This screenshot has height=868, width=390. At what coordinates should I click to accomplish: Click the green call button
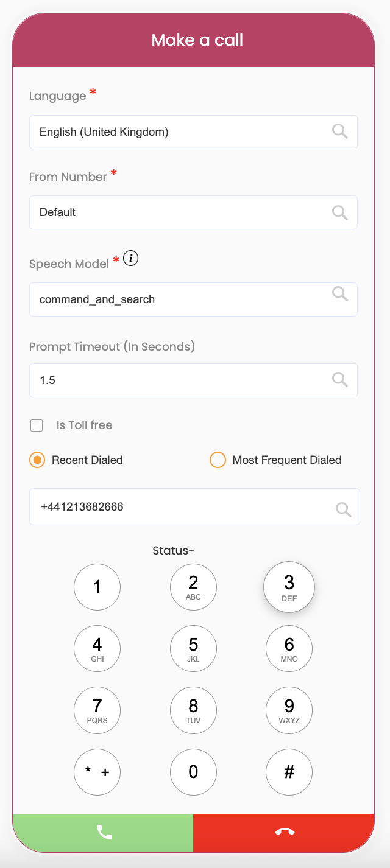(103, 833)
